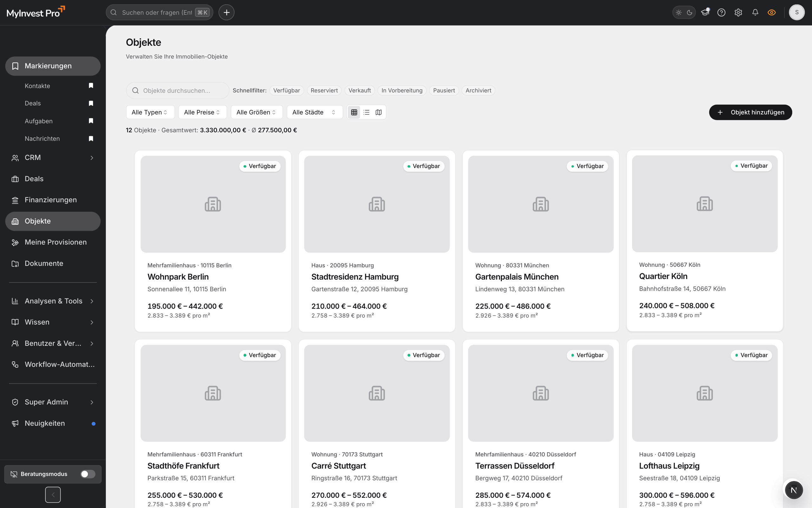
Task: Open Finanzierungen in sidebar
Action: (x=53, y=200)
